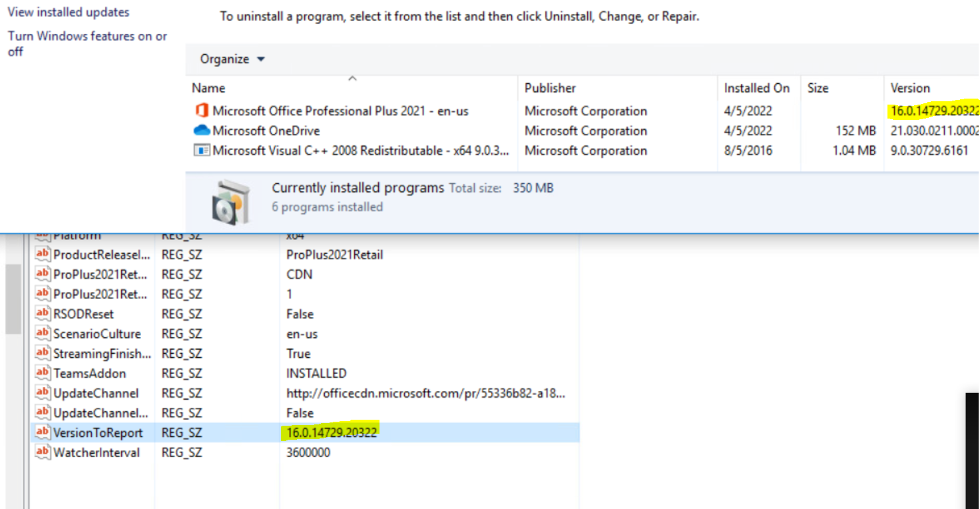Click the StreamingFinish... registry value icon
The width and height of the screenshot is (980, 509).
click(x=43, y=354)
